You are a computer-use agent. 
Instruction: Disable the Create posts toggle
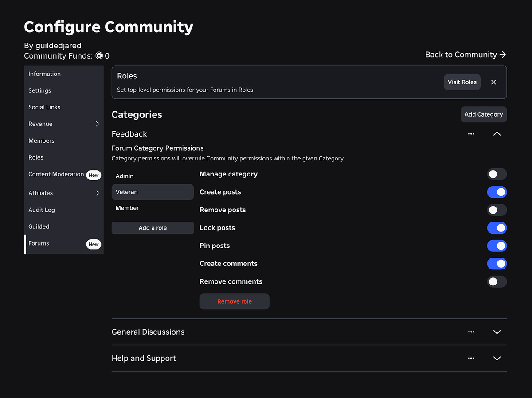pyautogui.click(x=497, y=192)
